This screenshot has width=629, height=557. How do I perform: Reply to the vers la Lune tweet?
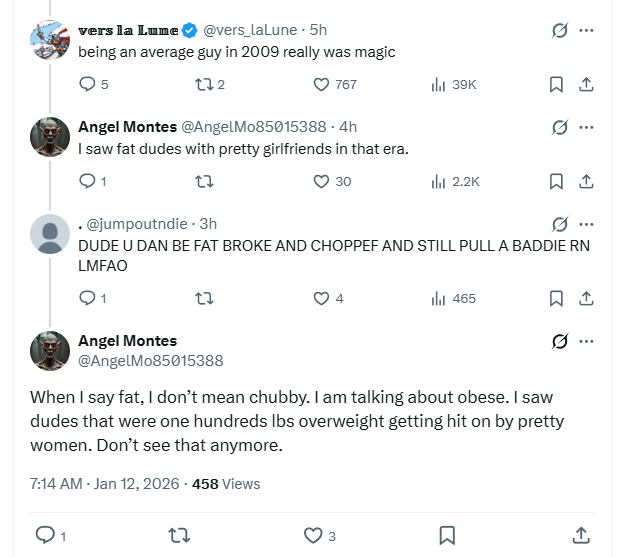[87, 85]
